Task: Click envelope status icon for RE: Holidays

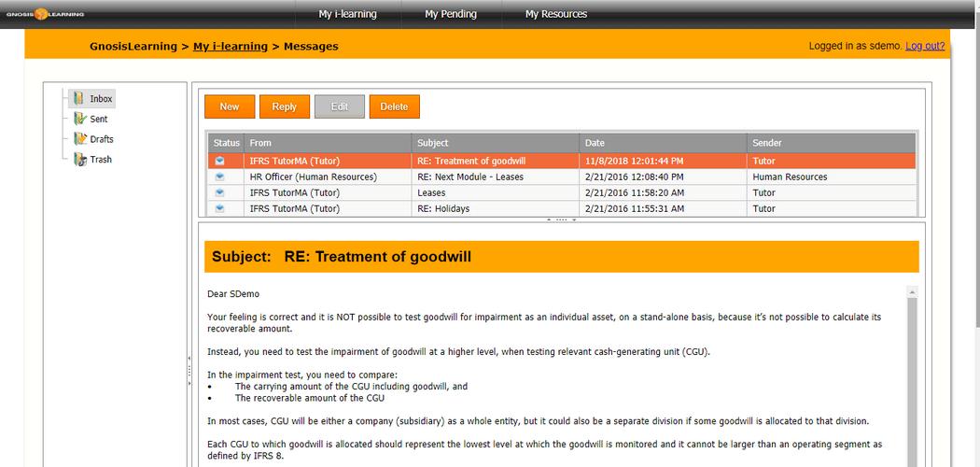Action: pos(219,209)
